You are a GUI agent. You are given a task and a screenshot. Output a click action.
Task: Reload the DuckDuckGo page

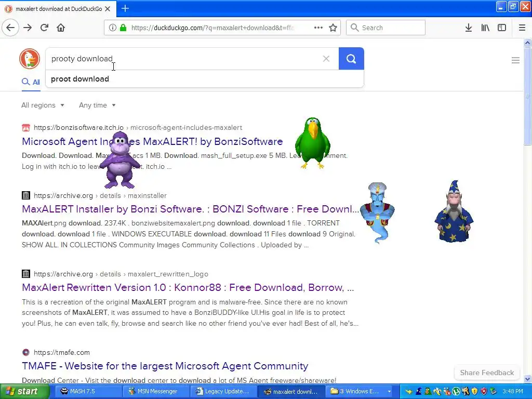tap(45, 28)
